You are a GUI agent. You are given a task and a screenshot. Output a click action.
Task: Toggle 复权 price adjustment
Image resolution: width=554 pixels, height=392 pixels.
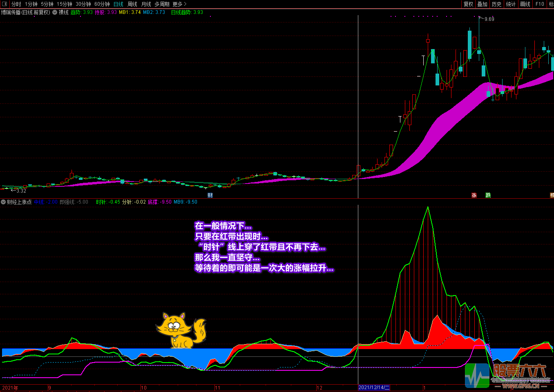pyautogui.click(x=468, y=4)
